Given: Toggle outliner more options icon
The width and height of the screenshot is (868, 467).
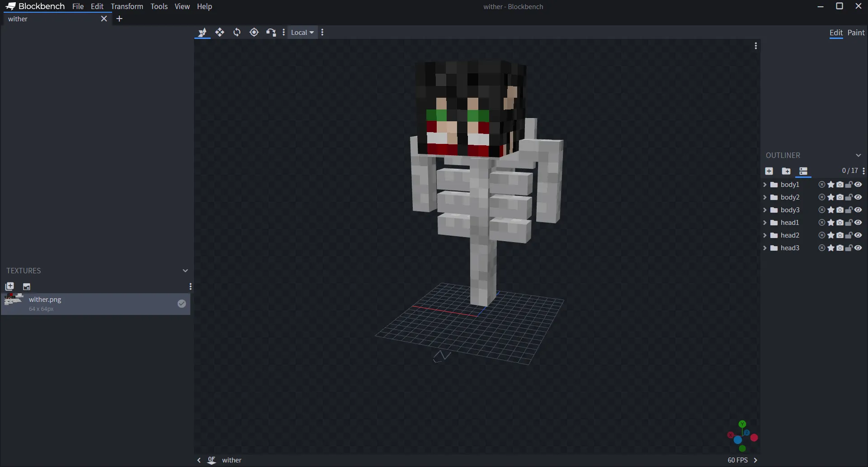Looking at the screenshot, I should tap(803, 171).
